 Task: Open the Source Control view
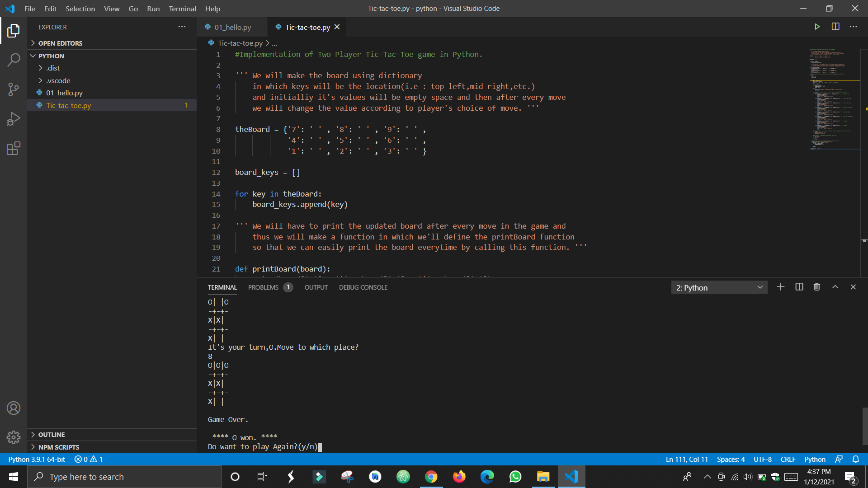point(14,89)
